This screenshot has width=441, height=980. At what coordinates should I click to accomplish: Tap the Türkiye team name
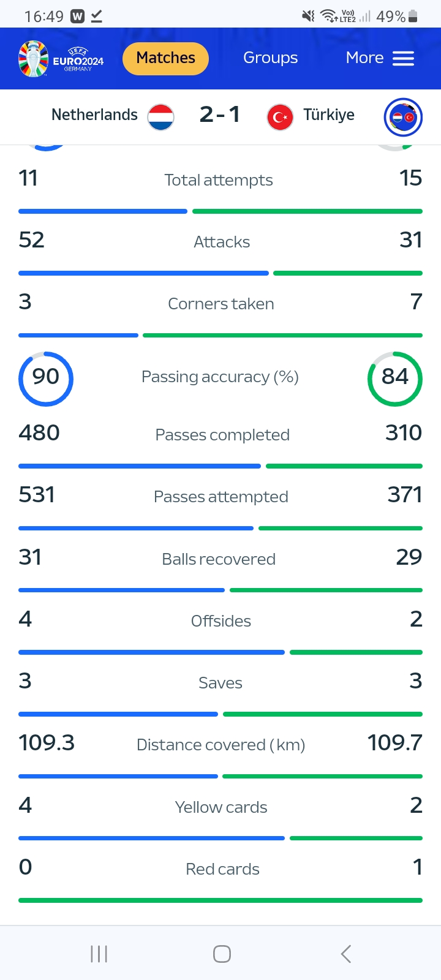329,115
